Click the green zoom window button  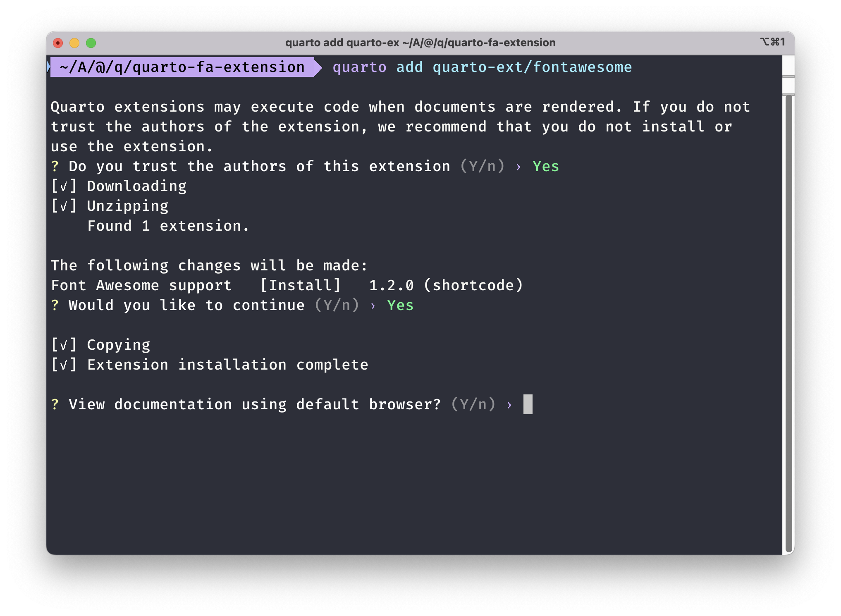(91, 43)
